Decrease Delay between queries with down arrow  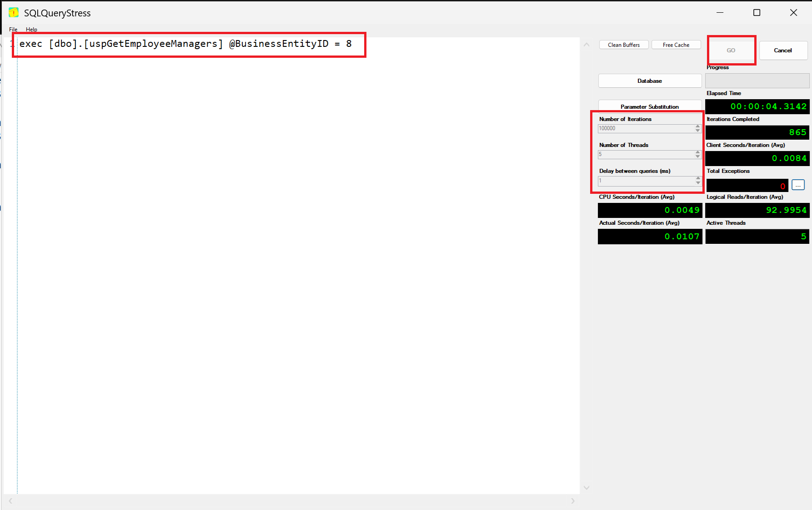[698, 183]
